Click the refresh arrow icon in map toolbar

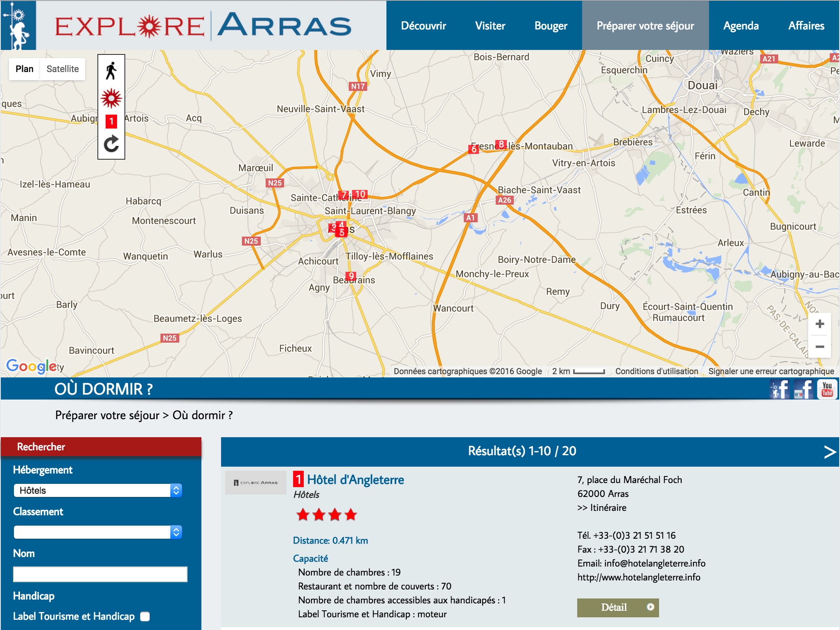click(x=111, y=144)
